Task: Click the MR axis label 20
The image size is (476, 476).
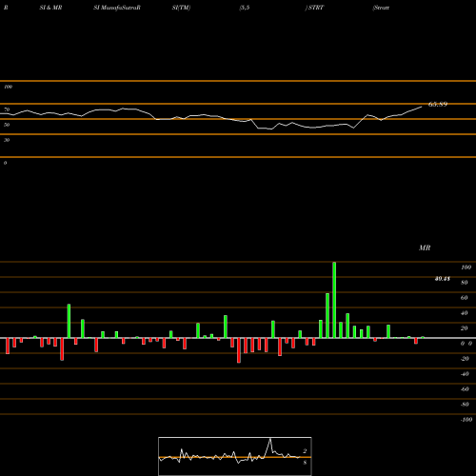Action: click(465, 328)
